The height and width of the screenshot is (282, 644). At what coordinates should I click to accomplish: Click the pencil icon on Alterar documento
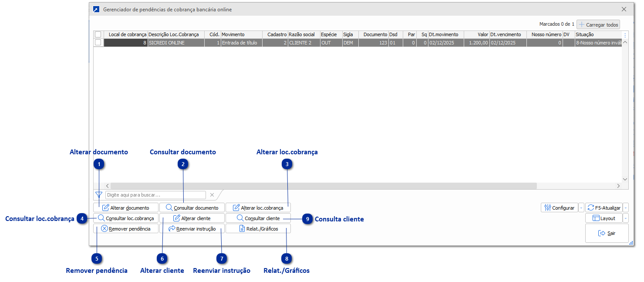(106, 207)
